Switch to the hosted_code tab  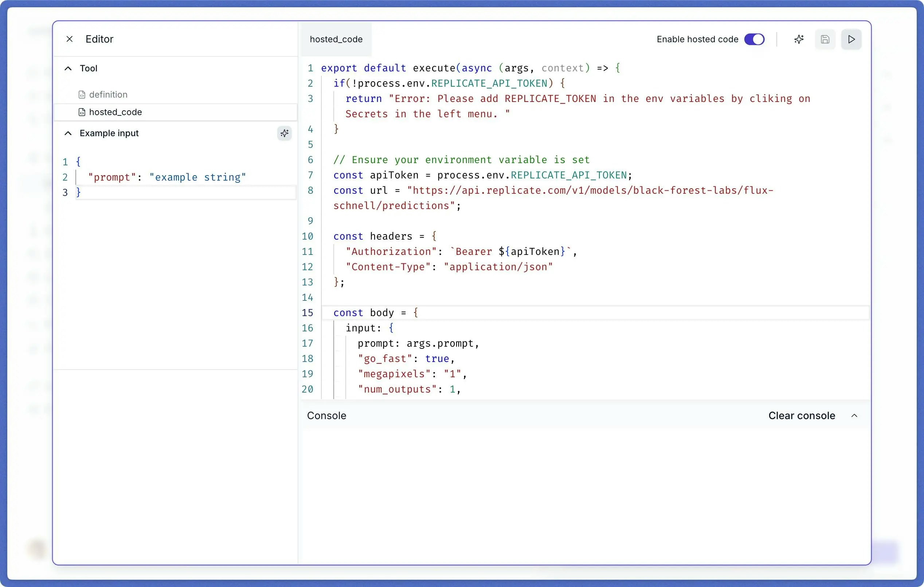point(336,39)
